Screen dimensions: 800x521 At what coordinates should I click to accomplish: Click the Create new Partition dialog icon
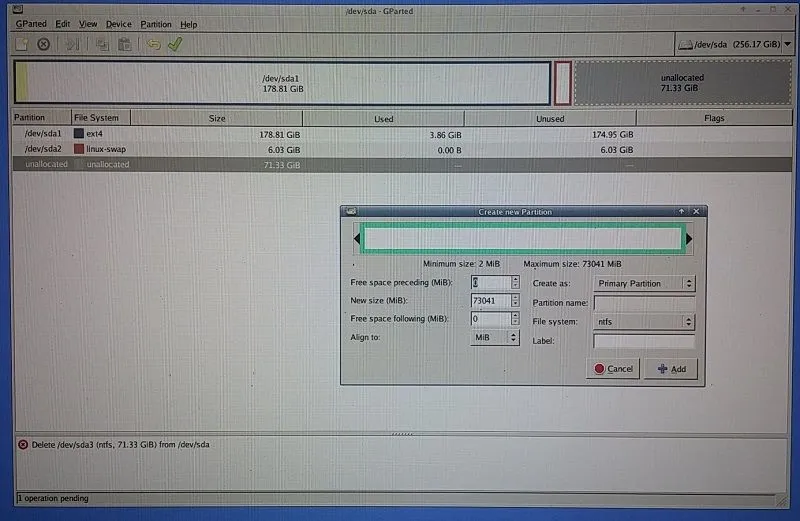pos(351,211)
